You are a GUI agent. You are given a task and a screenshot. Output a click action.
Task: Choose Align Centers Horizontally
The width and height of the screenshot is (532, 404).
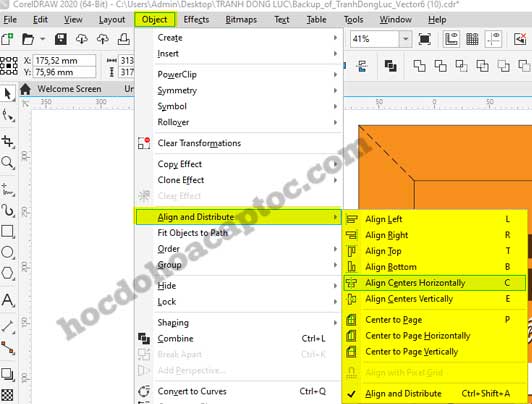tap(435, 283)
